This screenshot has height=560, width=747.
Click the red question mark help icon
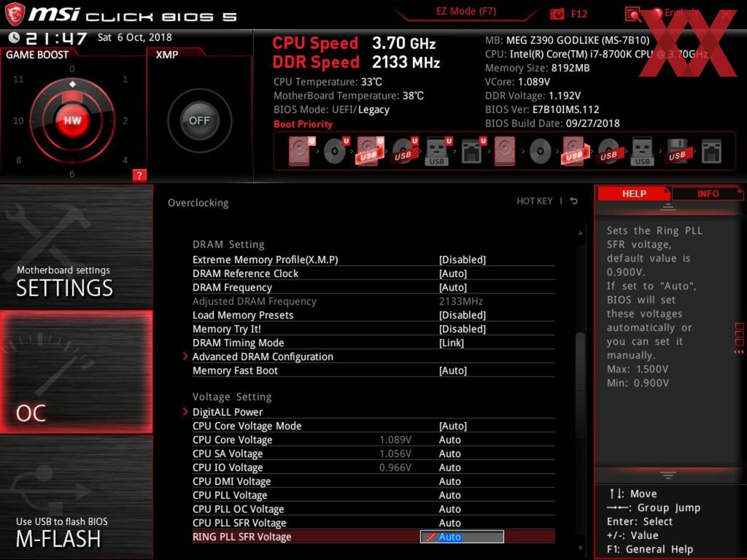point(140,176)
